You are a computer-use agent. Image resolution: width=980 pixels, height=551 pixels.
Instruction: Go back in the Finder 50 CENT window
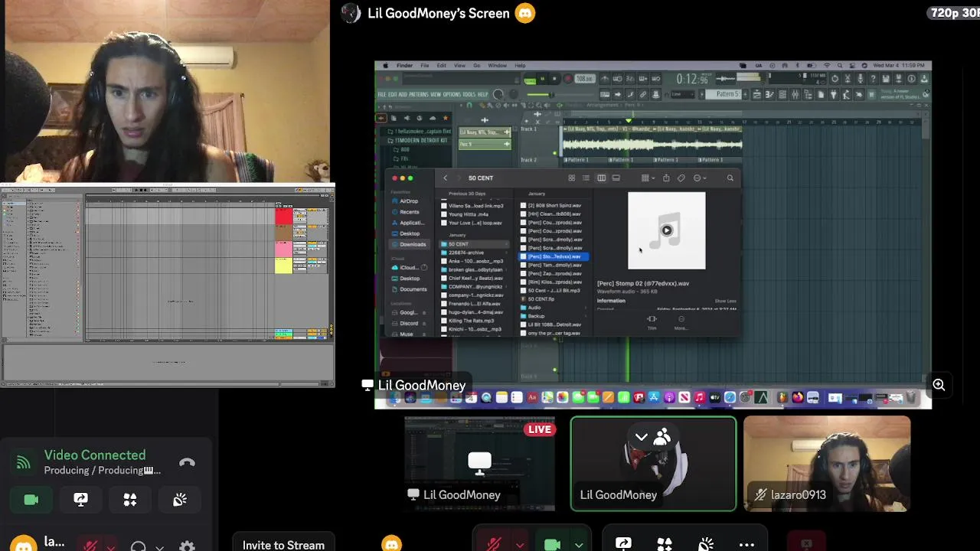tap(445, 178)
